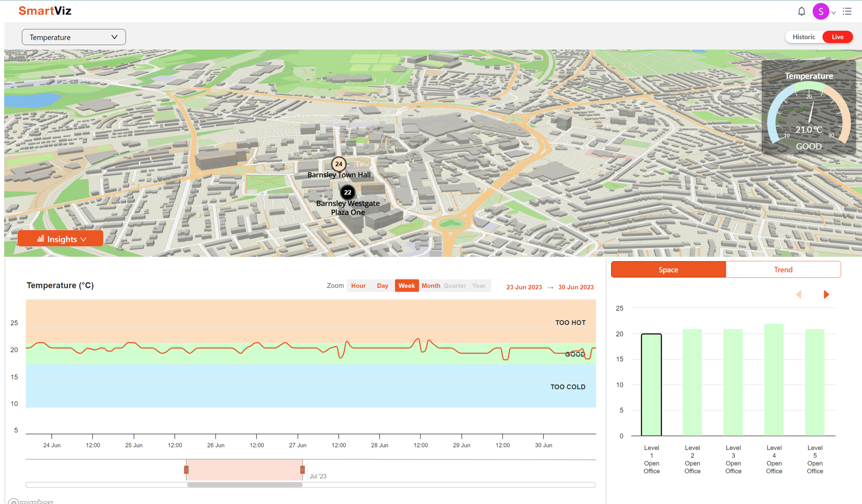Go back using the left arrow

[x=799, y=295]
